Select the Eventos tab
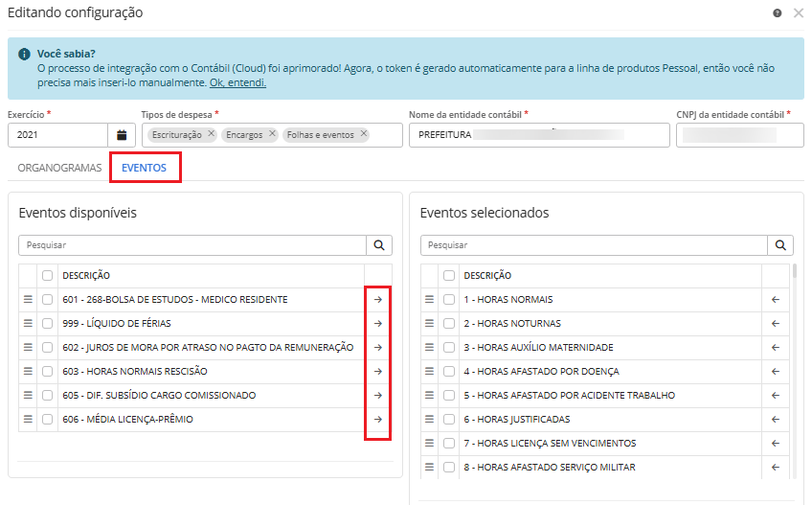Viewport: 812px width, 505px height. coord(144,168)
